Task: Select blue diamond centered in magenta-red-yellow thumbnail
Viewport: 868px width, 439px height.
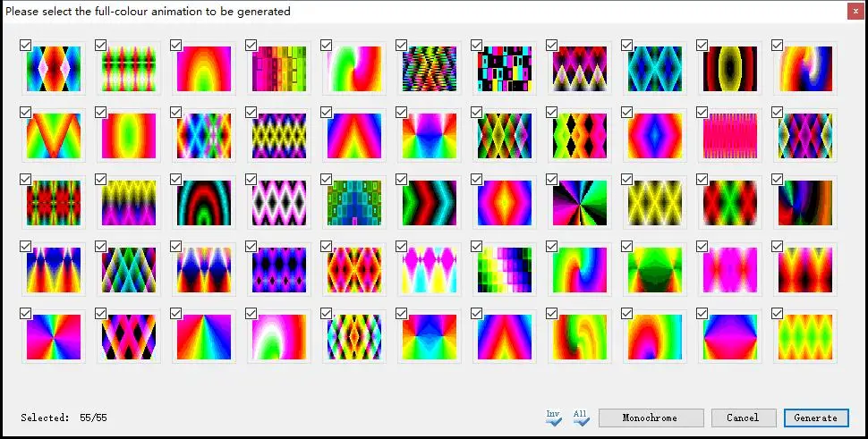Action: [x=655, y=136]
